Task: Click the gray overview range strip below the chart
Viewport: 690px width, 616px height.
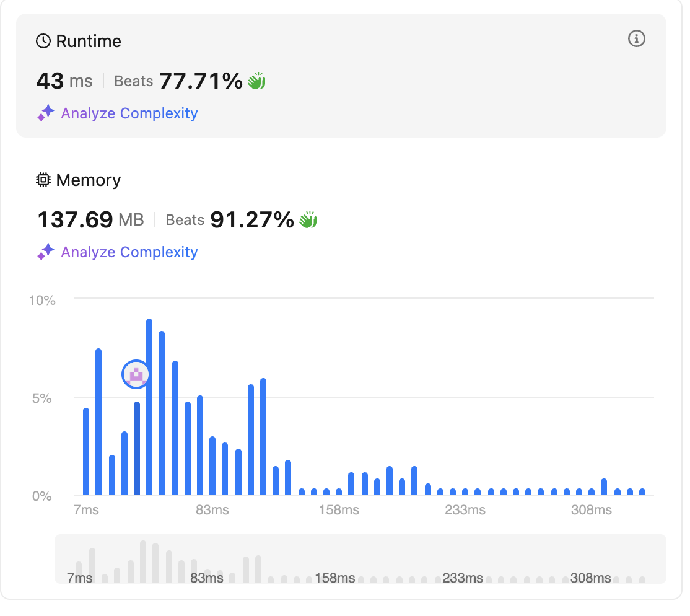Action: (360, 559)
